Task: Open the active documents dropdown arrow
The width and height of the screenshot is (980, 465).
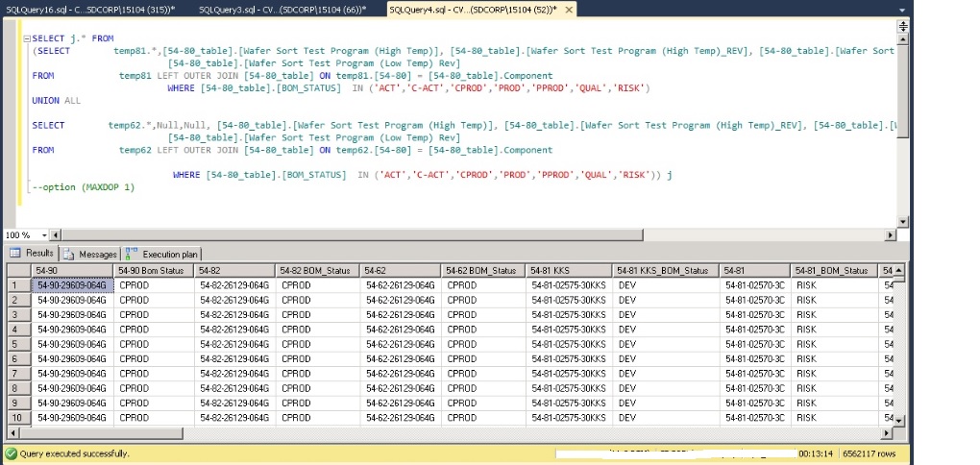Action: (902, 10)
